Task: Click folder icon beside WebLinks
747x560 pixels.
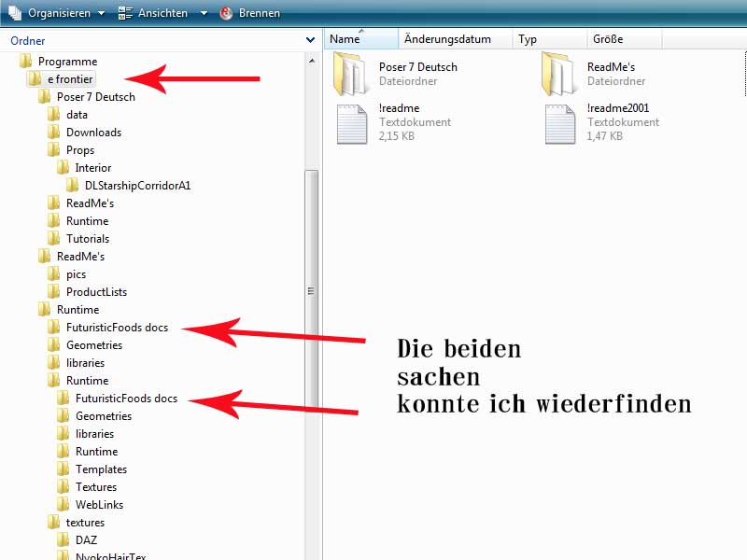Action: [63, 504]
